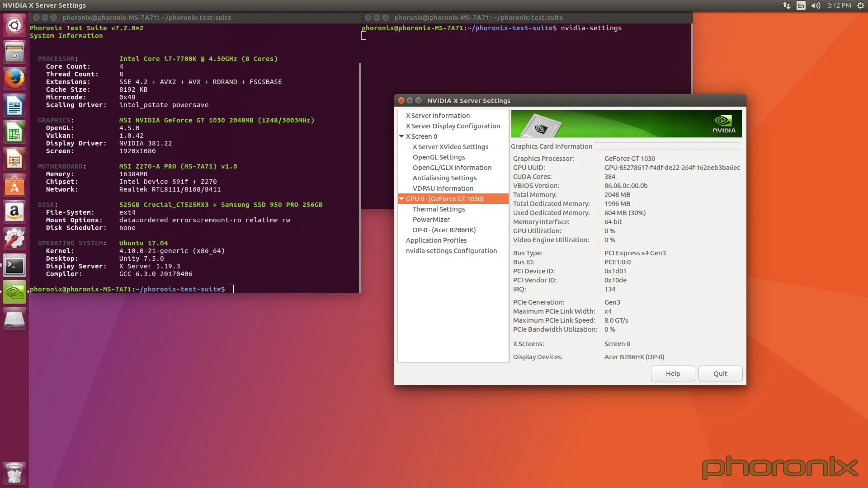Close the NVIDIA X Server Settings window
This screenshot has width=868, height=488.
pyautogui.click(x=401, y=100)
